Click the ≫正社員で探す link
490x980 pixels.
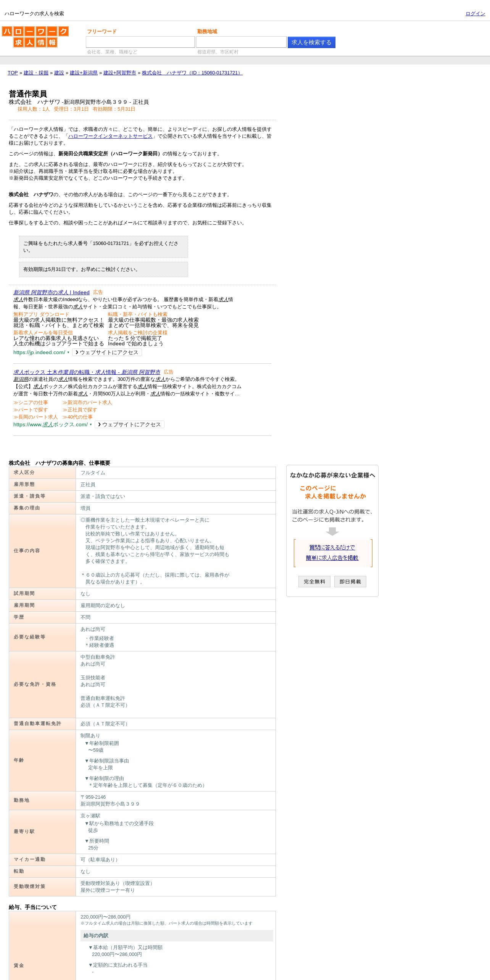(80, 410)
